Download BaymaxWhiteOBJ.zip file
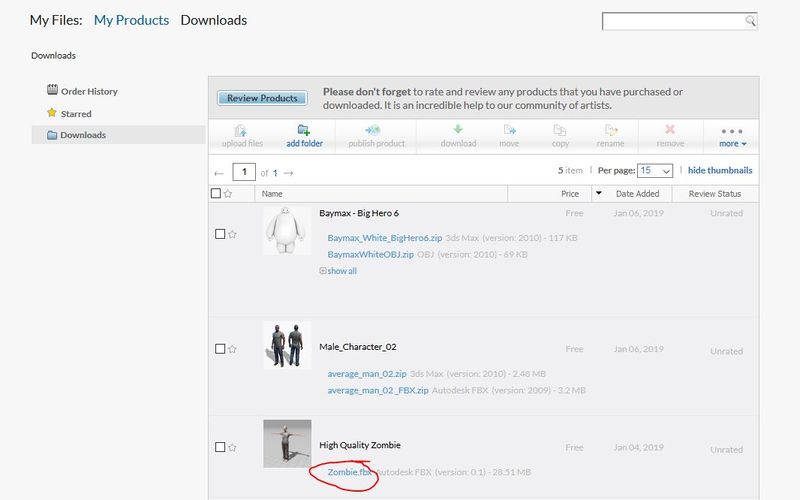This screenshot has height=500, width=800. click(370, 254)
